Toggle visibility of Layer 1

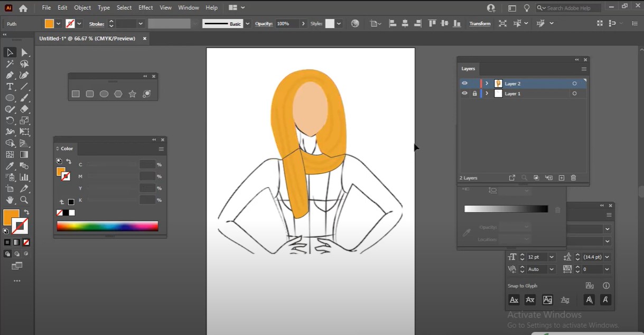point(465,94)
